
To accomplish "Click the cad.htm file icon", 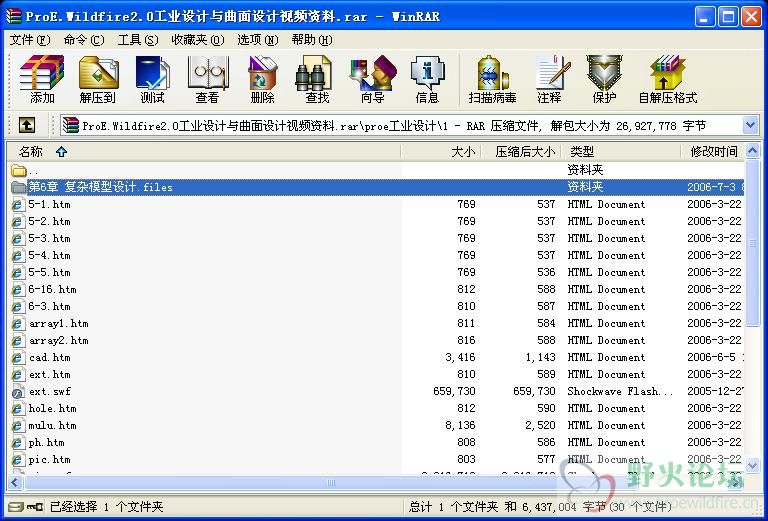I will 18,357.
